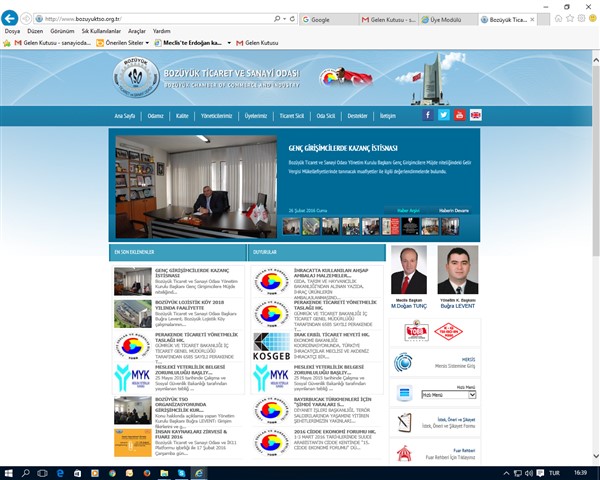The image size is (600, 480).
Task: Open Chrome from the taskbar
Action: pyautogui.click(x=112, y=473)
